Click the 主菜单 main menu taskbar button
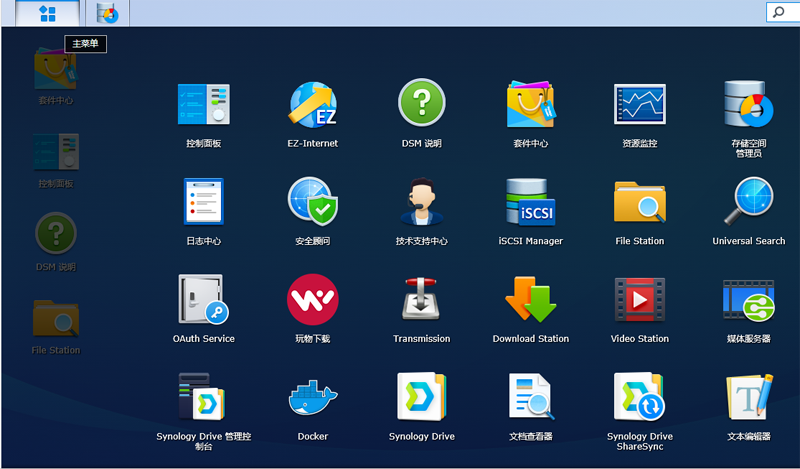The image size is (800, 469). (x=47, y=14)
